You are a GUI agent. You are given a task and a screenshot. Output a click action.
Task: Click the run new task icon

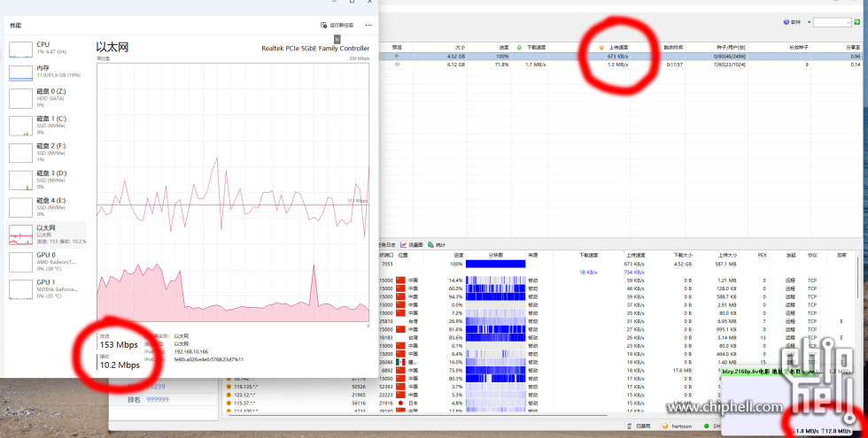point(325,26)
